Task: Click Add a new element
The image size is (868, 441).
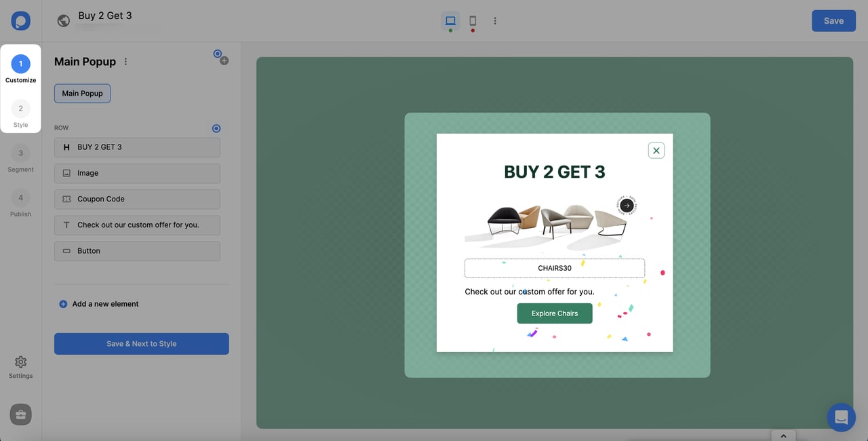Action: click(105, 304)
